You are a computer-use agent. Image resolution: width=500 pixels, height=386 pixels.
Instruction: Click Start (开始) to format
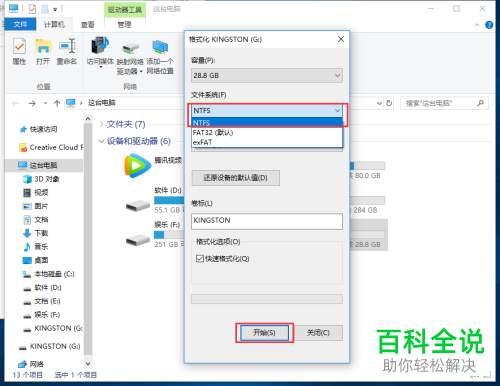[x=264, y=333]
